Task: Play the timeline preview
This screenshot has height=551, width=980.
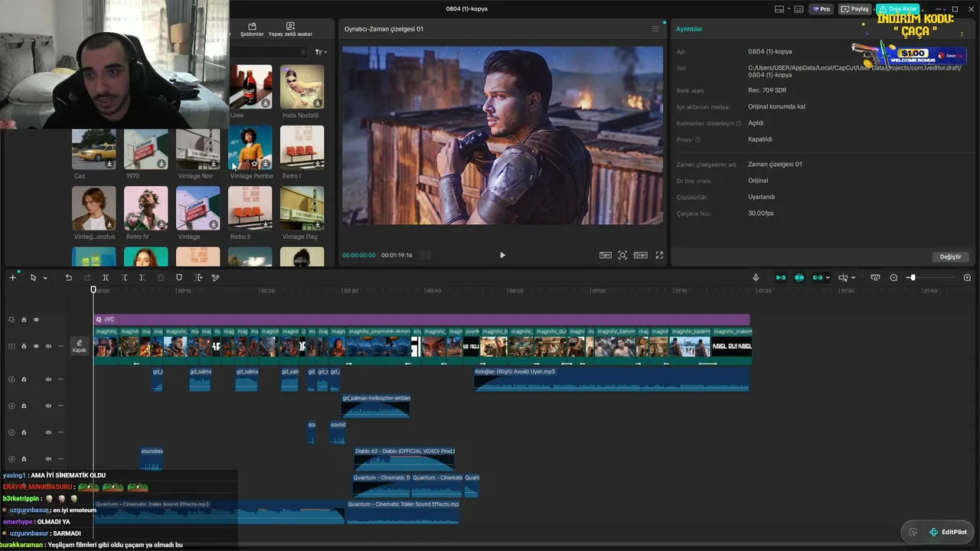Action: [x=502, y=255]
